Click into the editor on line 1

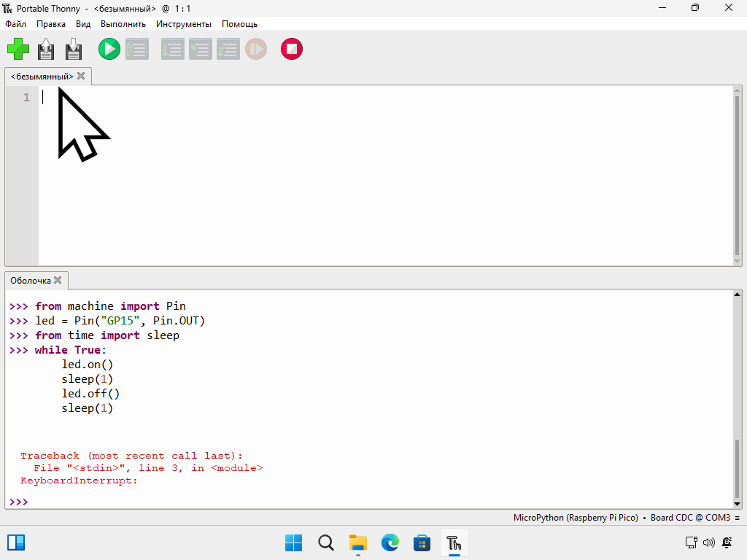point(385,98)
